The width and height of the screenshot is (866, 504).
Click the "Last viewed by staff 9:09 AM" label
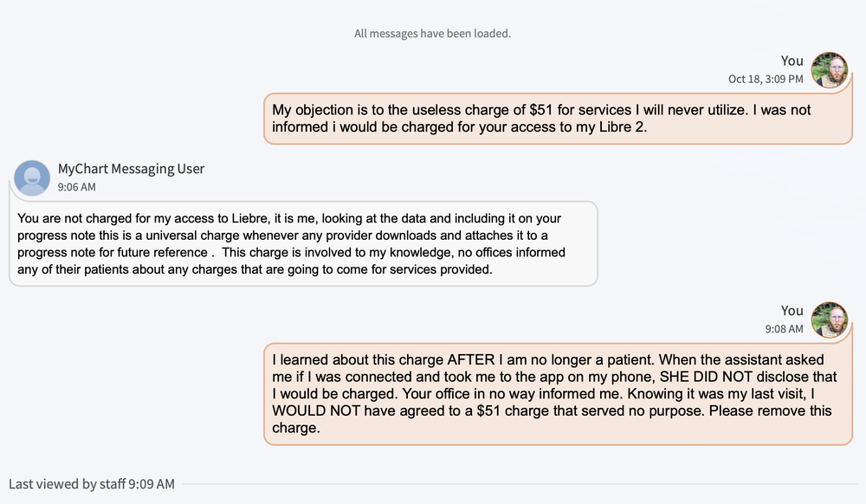pyautogui.click(x=92, y=484)
